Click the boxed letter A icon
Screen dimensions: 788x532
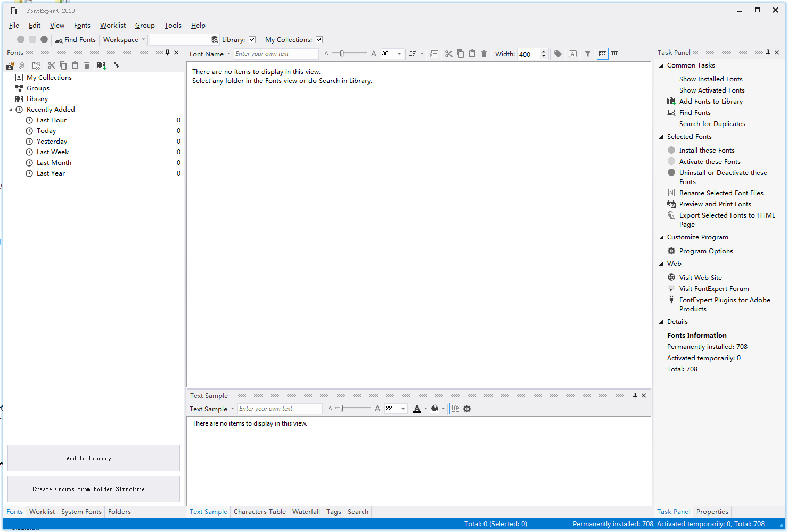(572, 54)
